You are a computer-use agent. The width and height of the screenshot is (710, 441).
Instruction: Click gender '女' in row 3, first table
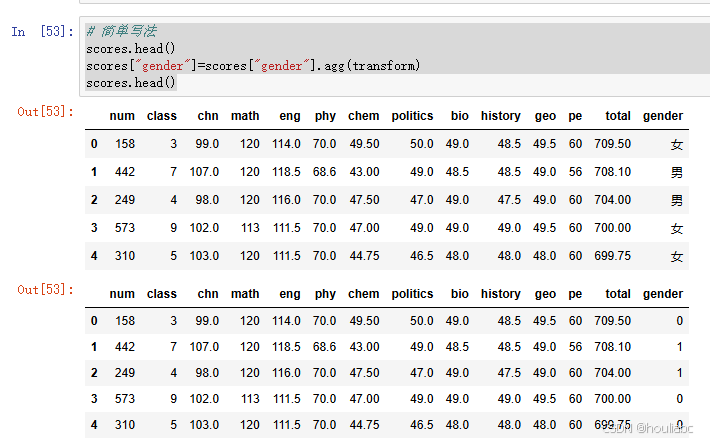coord(676,228)
